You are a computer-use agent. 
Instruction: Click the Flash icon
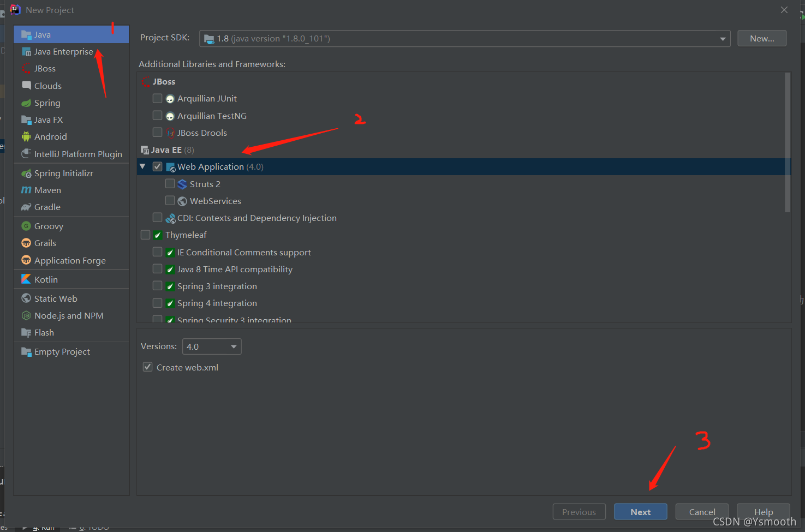[x=26, y=333]
